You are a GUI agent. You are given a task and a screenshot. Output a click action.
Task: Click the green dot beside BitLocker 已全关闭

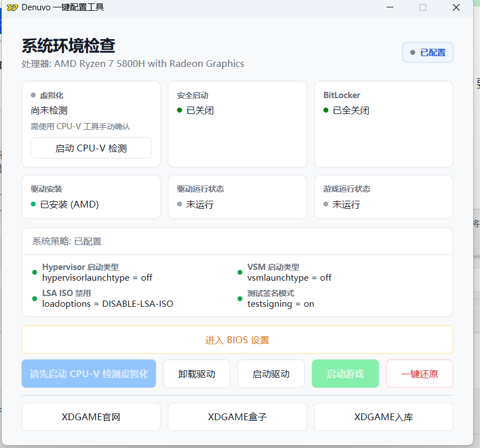[326, 110]
